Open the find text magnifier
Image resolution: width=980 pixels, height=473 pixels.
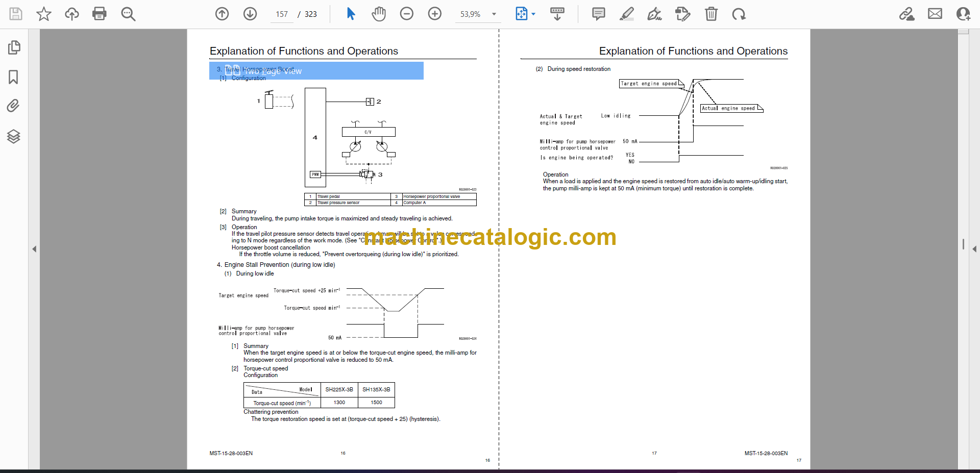click(128, 14)
